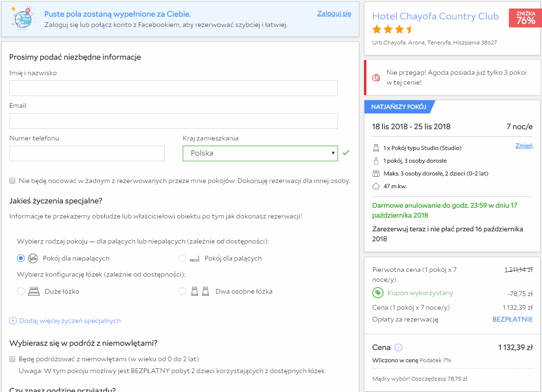Click the coupon discount amount -78,75 zł
Screen dimensions: 542x392
point(520,294)
